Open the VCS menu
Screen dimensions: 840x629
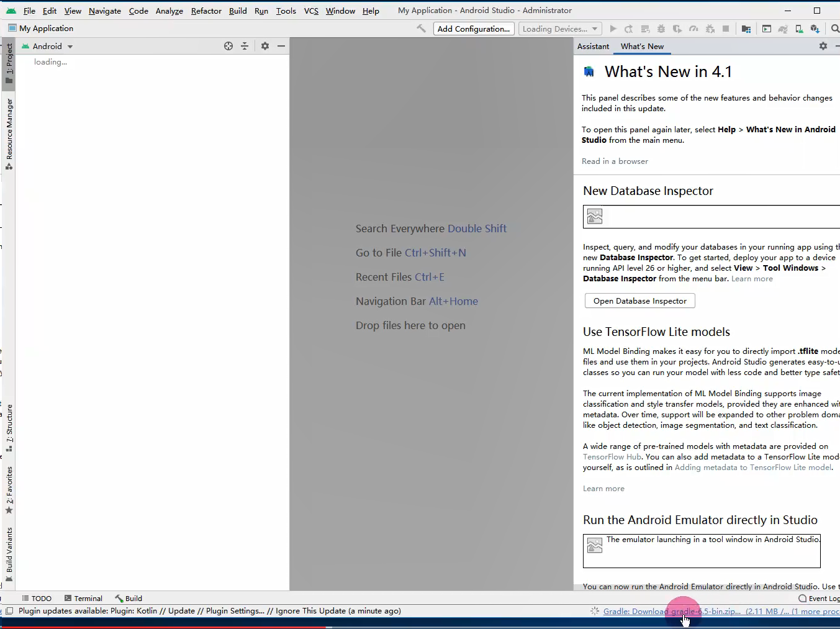(x=311, y=11)
